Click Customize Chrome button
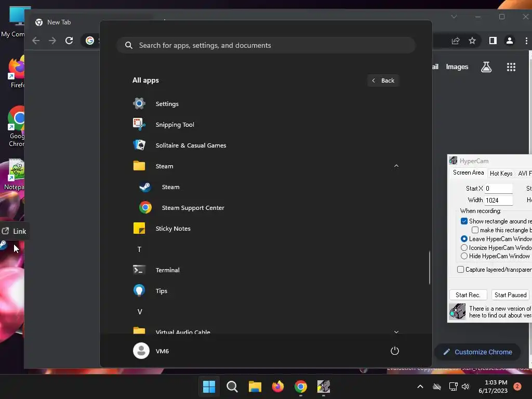This screenshot has width=532, height=399. pyautogui.click(x=478, y=352)
